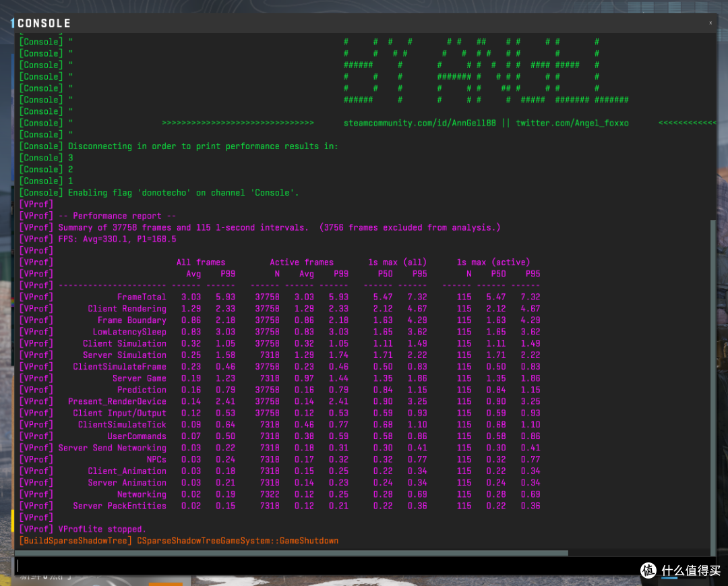Click the Client Rendering row label
The height and width of the screenshot is (586, 728).
(127, 309)
